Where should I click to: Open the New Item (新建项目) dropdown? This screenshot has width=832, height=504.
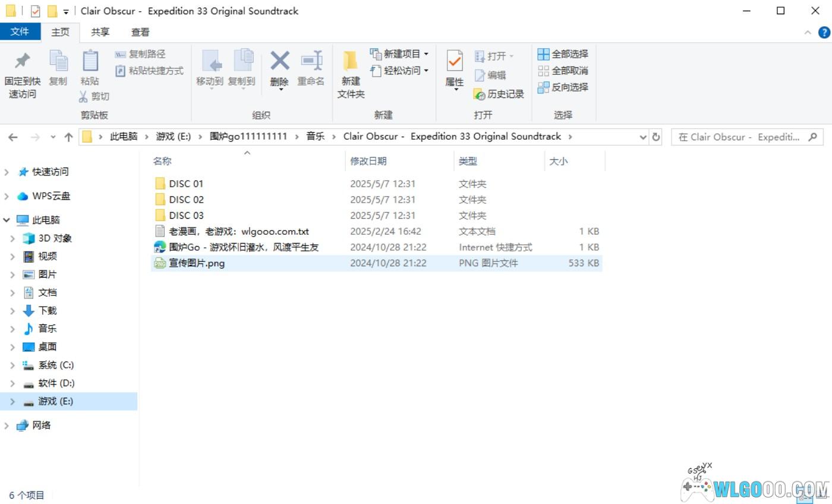(x=426, y=54)
